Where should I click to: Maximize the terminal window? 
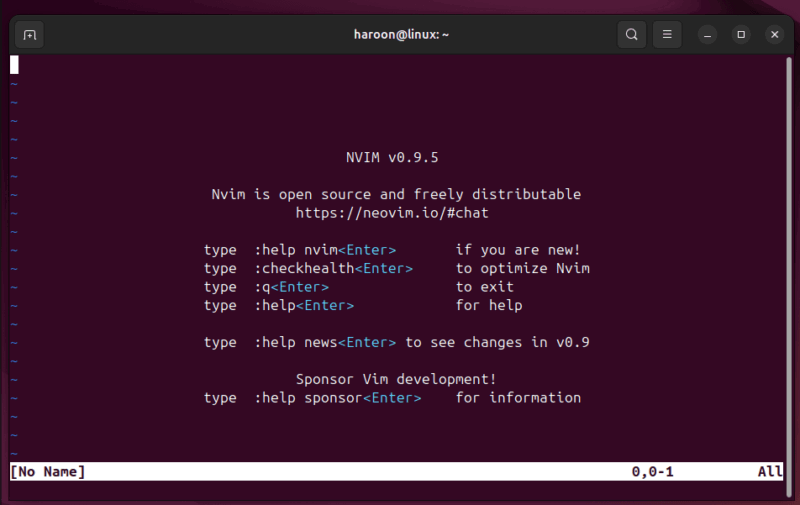coord(741,35)
